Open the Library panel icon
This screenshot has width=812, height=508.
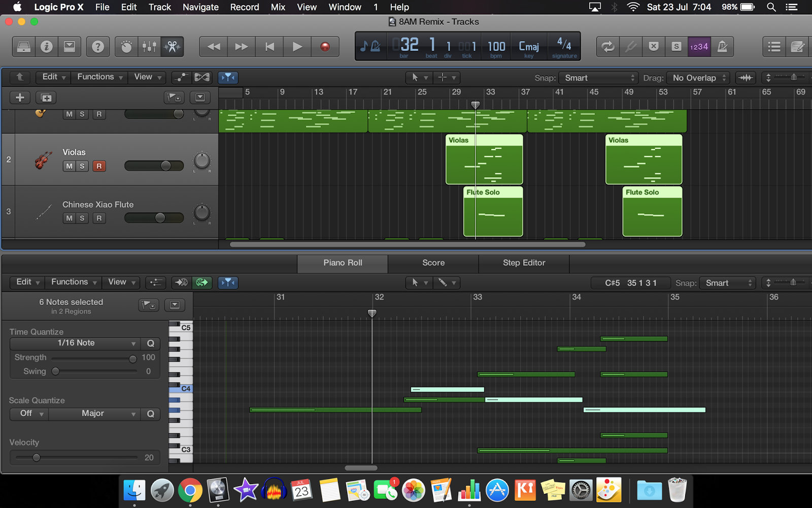[x=24, y=47]
